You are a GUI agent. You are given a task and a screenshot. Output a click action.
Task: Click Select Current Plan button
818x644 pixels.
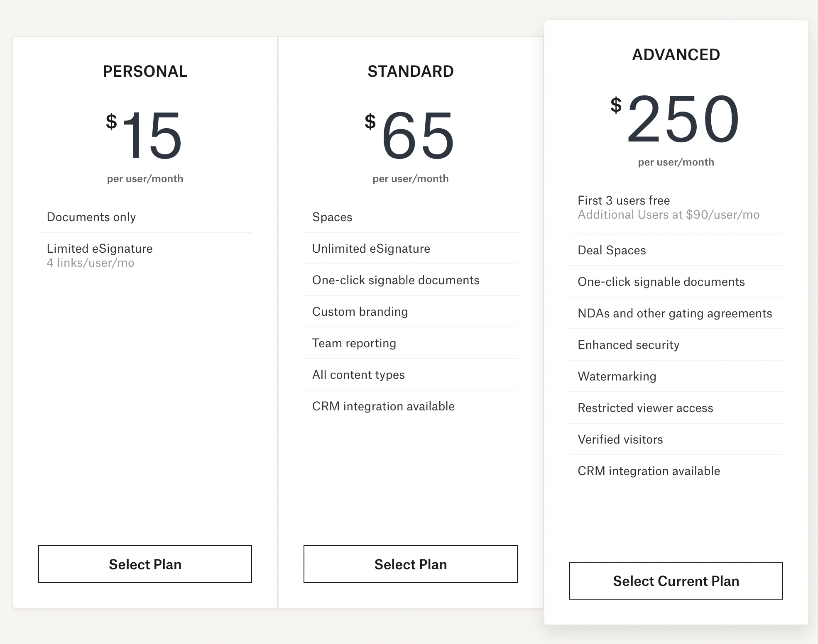(676, 581)
